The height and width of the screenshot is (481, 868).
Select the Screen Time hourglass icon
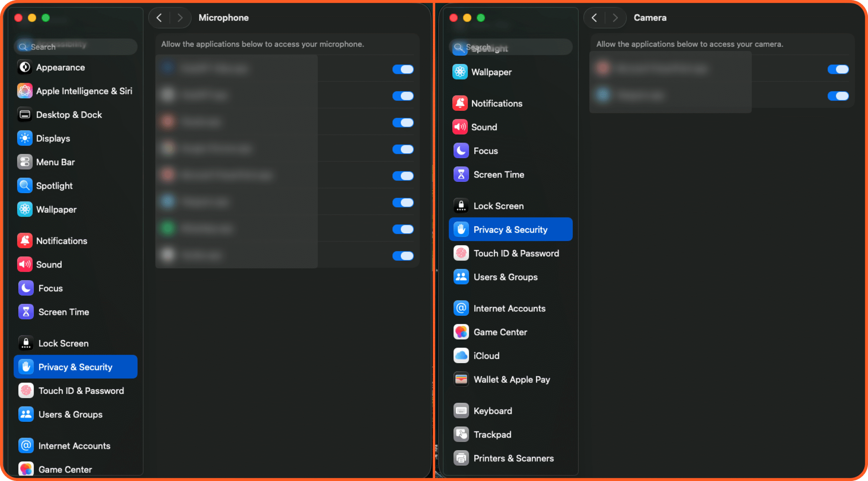coord(460,174)
